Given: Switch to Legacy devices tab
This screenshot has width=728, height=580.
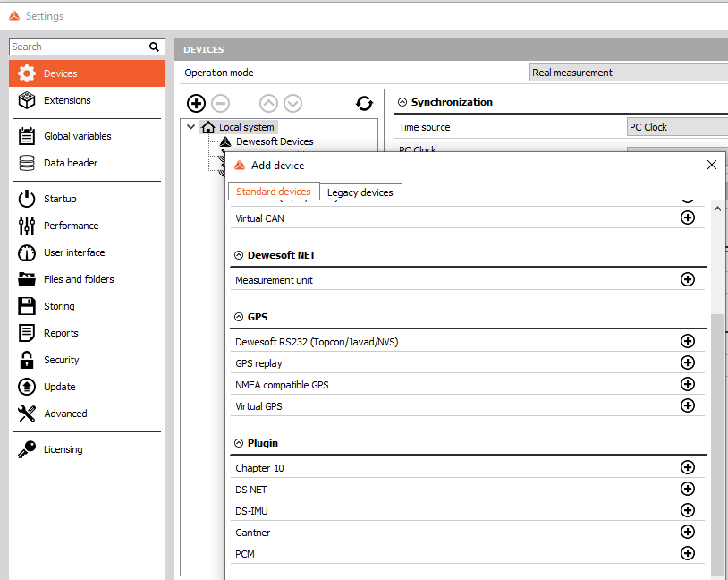Looking at the screenshot, I should coord(360,192).
